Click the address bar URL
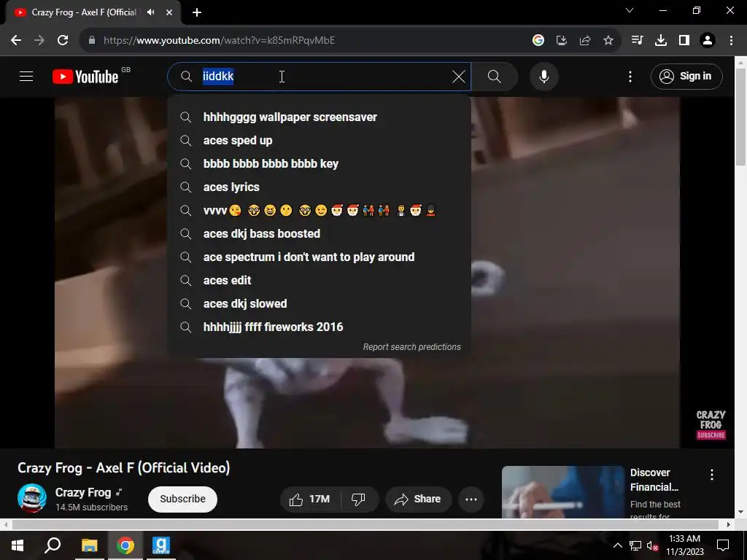The width and height of the screenshot is (747, 560). pyautogui.click(x=219, y=41)
